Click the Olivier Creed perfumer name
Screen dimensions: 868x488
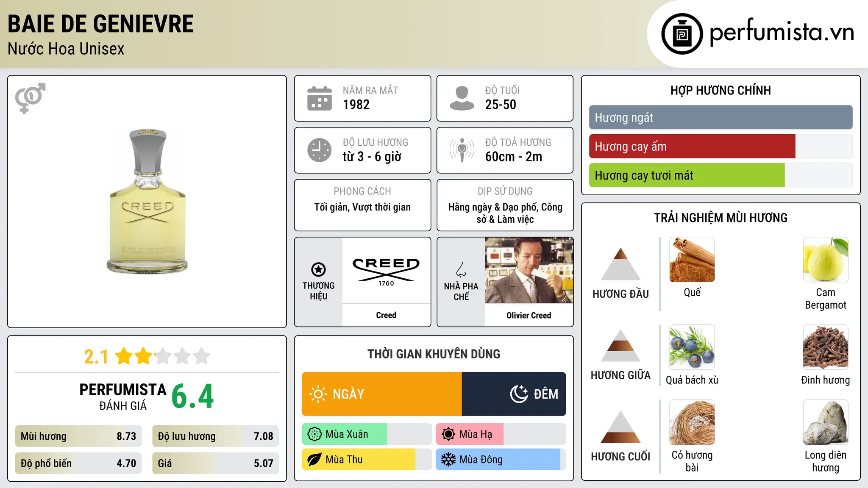point(529,315)
